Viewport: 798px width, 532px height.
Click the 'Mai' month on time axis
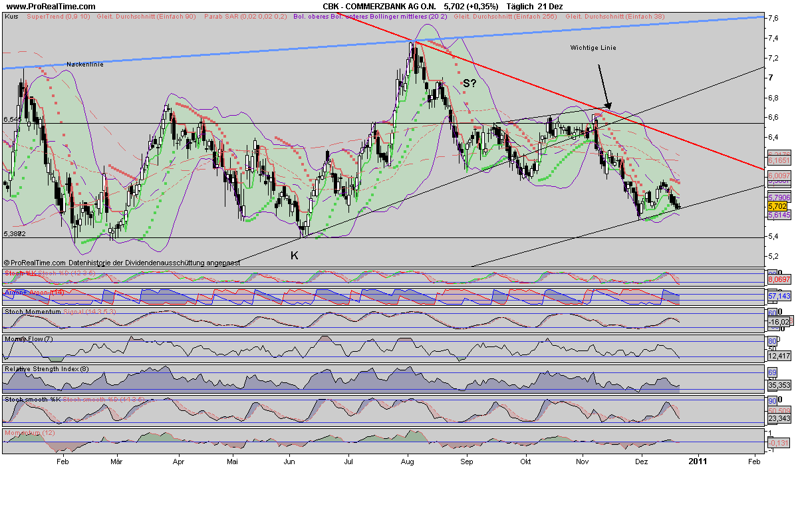click(x=232, y=460)
